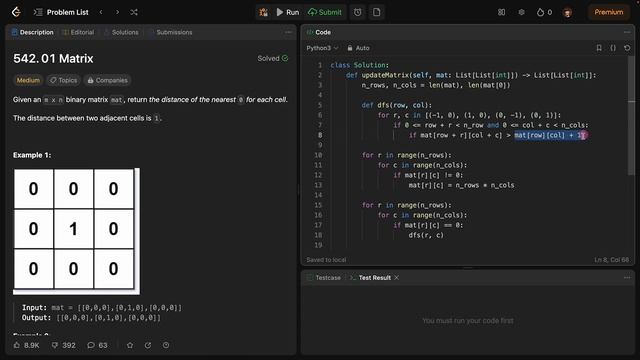
Task: Click the LeetCode logo icon
Action: (x=16, y=12)
